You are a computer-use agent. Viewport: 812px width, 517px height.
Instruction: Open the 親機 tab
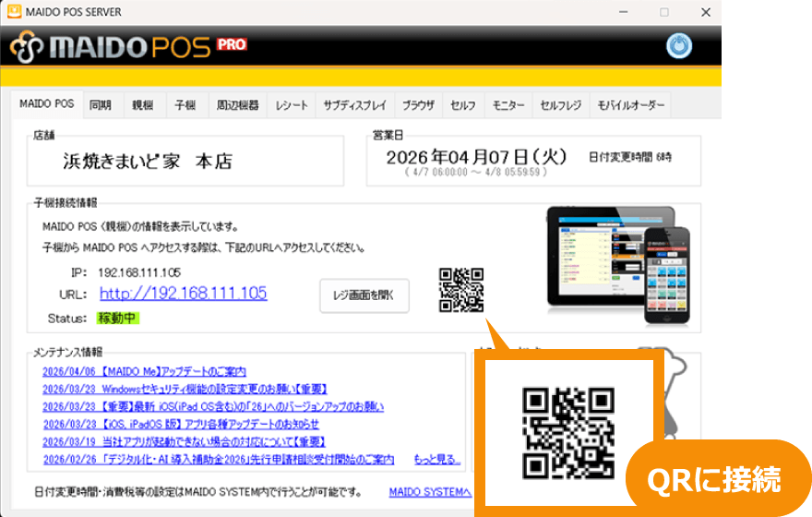pyautogui.click(x=142, y=105)
